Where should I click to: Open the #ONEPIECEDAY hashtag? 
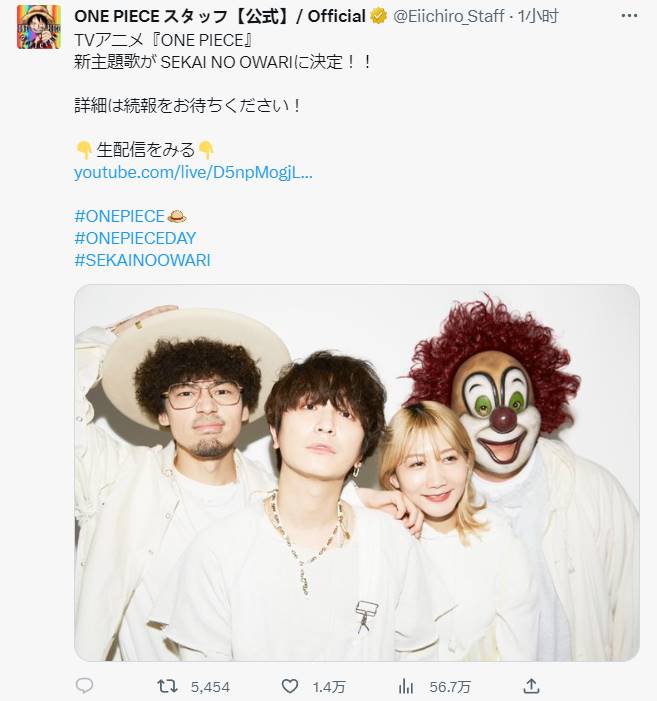coord(135,238)
